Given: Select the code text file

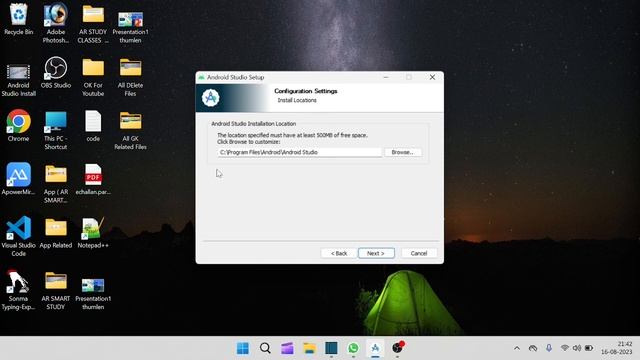Looking at the screenshot, I should click(93, 125).
